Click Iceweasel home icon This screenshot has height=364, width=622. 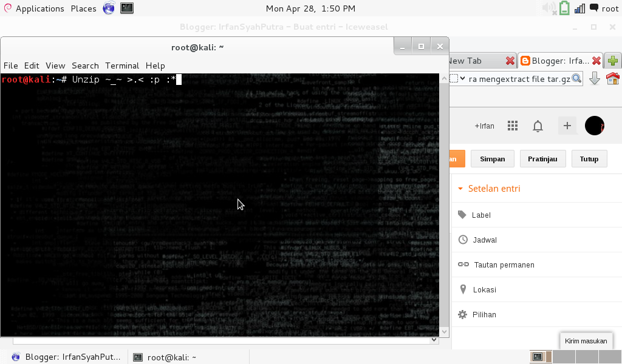point(613,78)
